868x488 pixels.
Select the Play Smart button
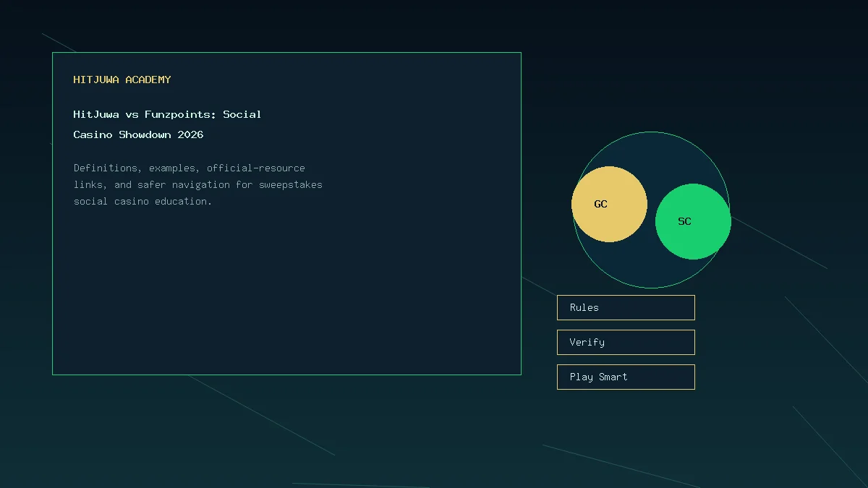click(626, 377)
